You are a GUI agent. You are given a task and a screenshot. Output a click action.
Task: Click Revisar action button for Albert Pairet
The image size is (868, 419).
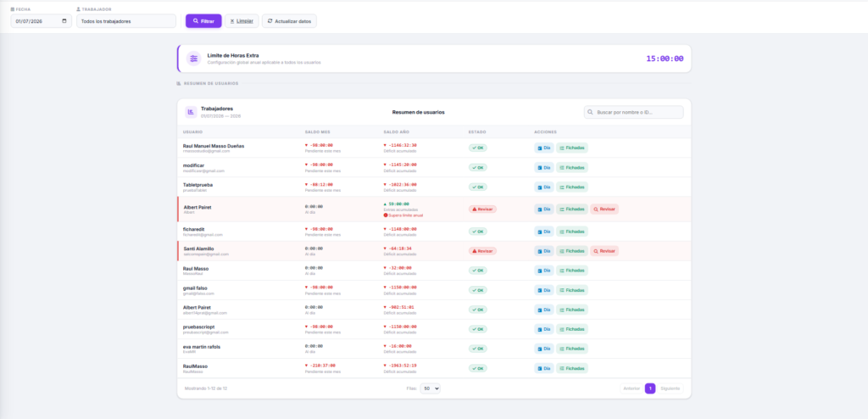click(x=604, y=209)
